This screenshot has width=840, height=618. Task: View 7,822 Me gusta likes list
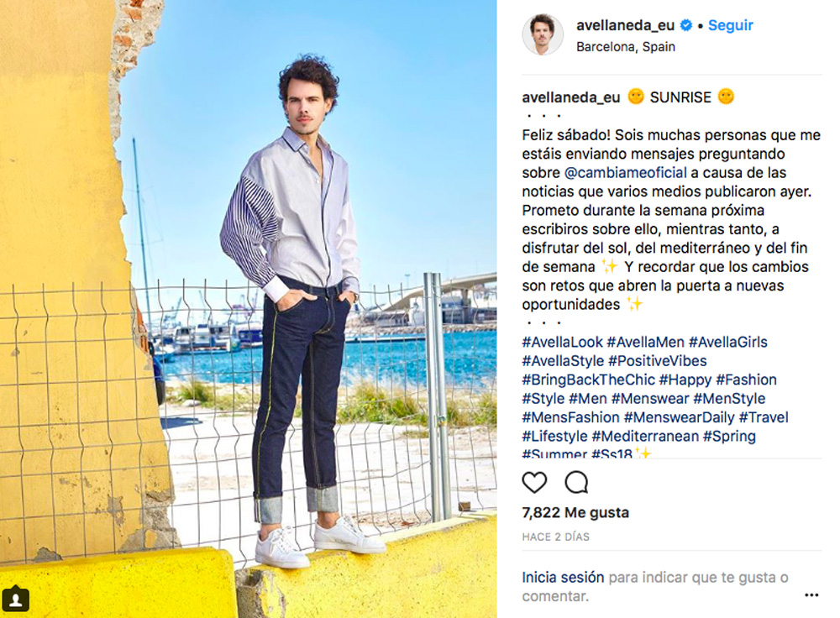click(x=575, y=512)
